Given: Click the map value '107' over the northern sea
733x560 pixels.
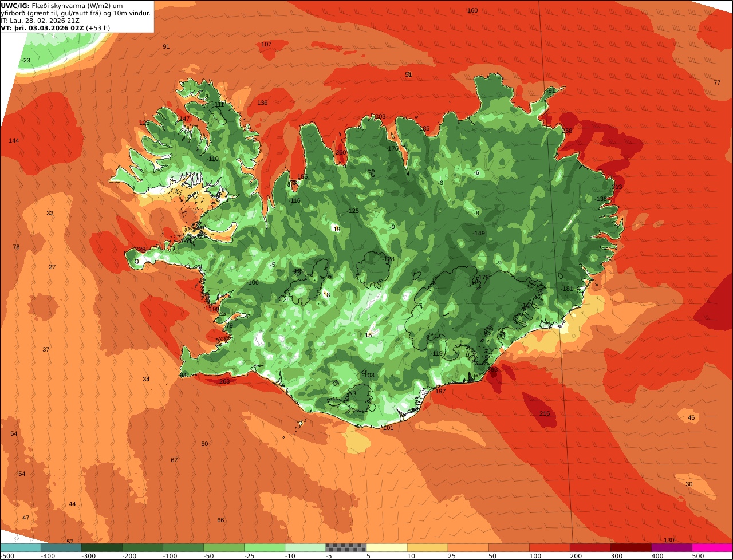Looking at the screenshot, I should point(266,44).
